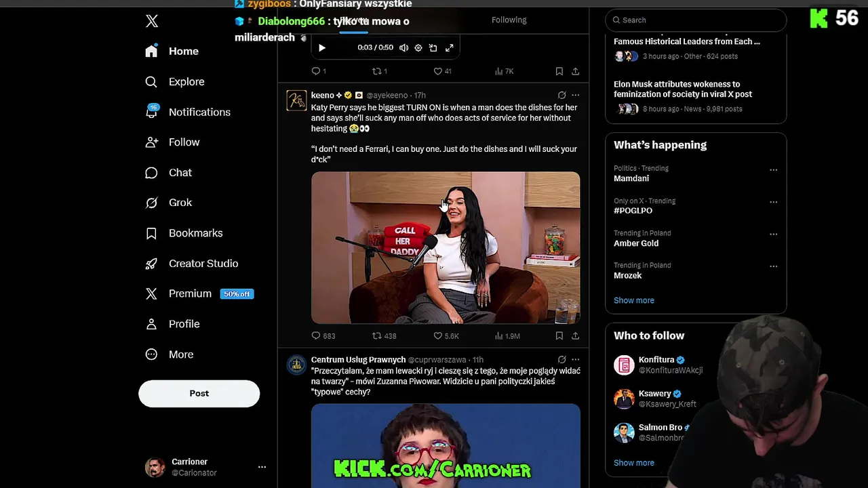Click the Search input field

(x=696, y=20)
